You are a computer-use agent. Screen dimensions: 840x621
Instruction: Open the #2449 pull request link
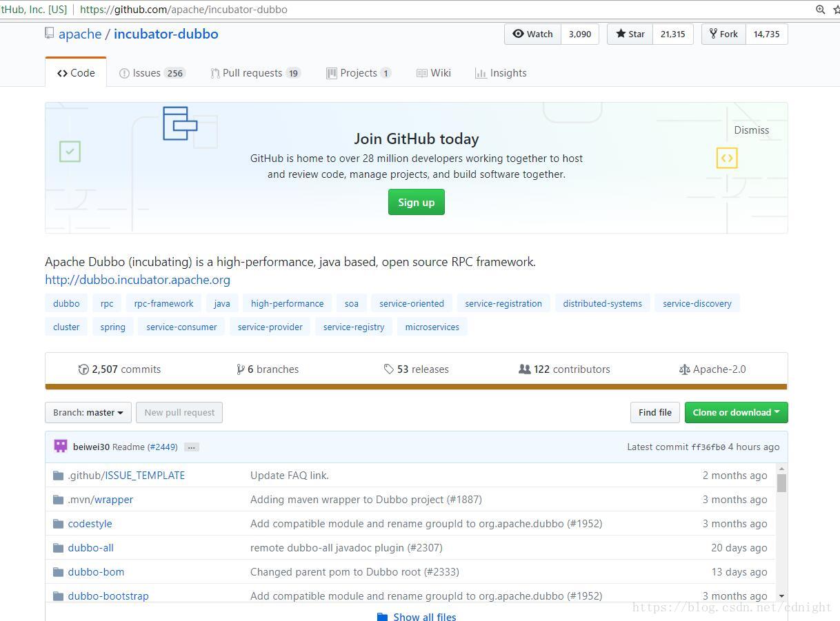click(x=163, y=447)
